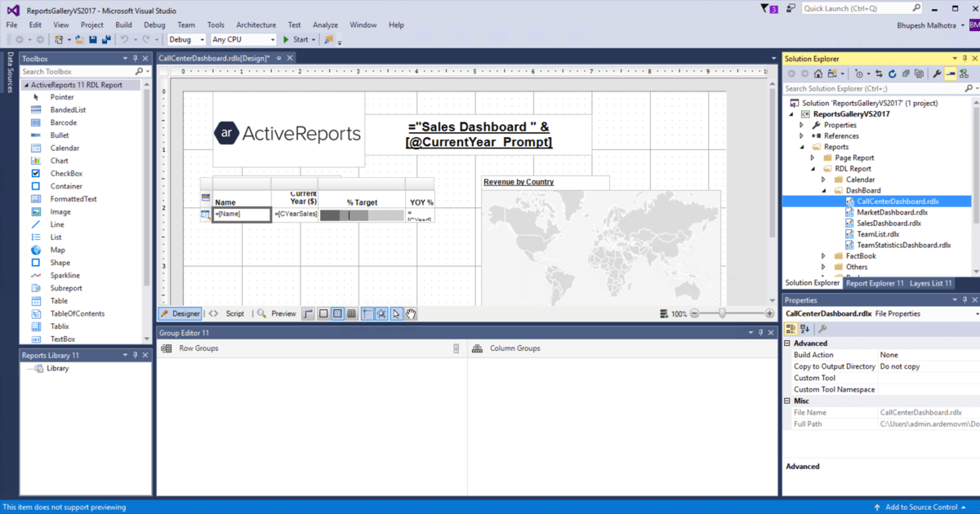Click Save All on the Standard toolbar
This screenshot has width=980, height=514.
click(x=105, y=39)
